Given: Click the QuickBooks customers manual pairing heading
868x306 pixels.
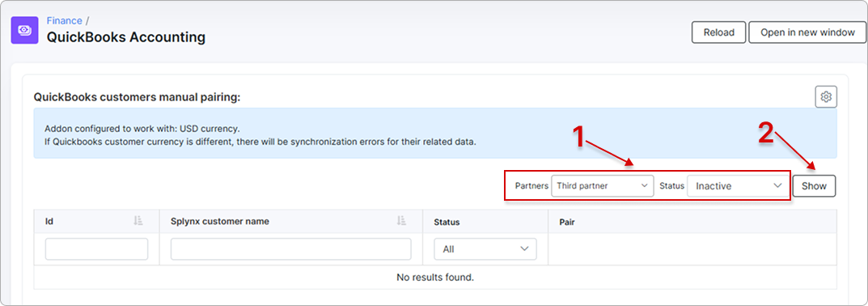Looking at the screenshot, I should tap(137, 98).
